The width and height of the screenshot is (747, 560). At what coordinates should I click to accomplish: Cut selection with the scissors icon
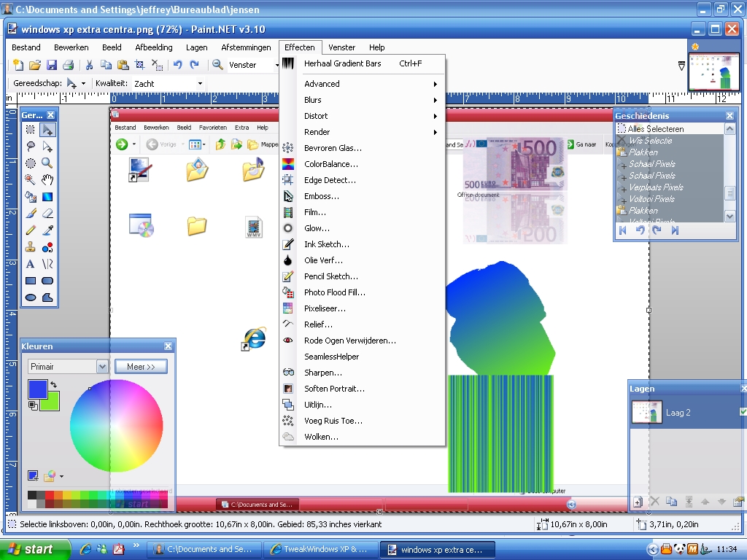[89, 65]
